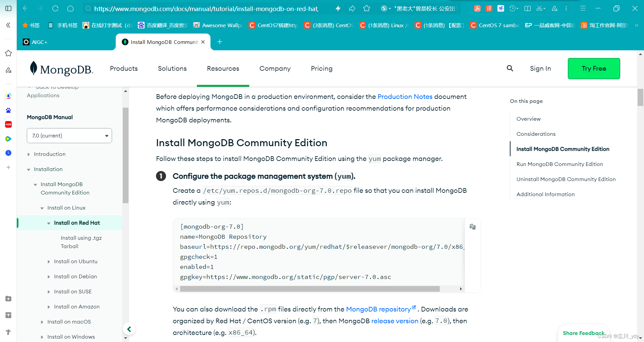Toggle reading mode with the book icon
644x342 pixels.
coord(527,8)
